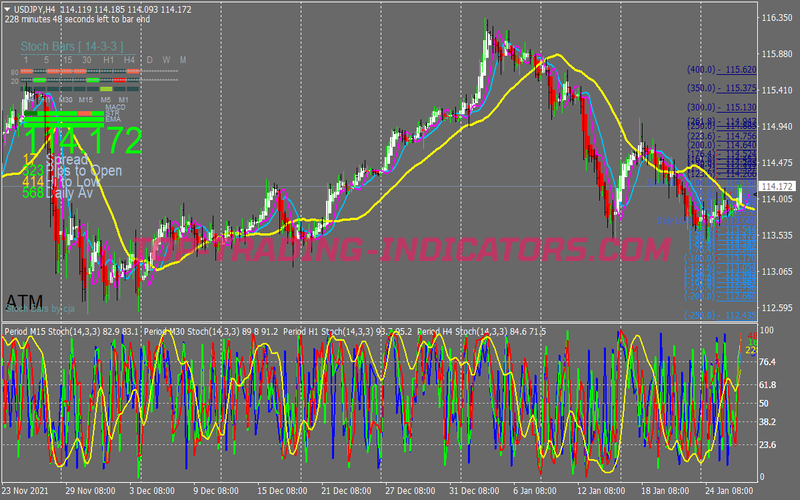Click the large green 114.172 price readout

click(83, 140)
